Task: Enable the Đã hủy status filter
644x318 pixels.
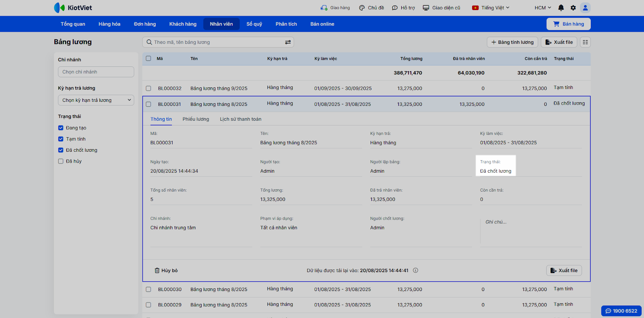Action: point(61,161)
